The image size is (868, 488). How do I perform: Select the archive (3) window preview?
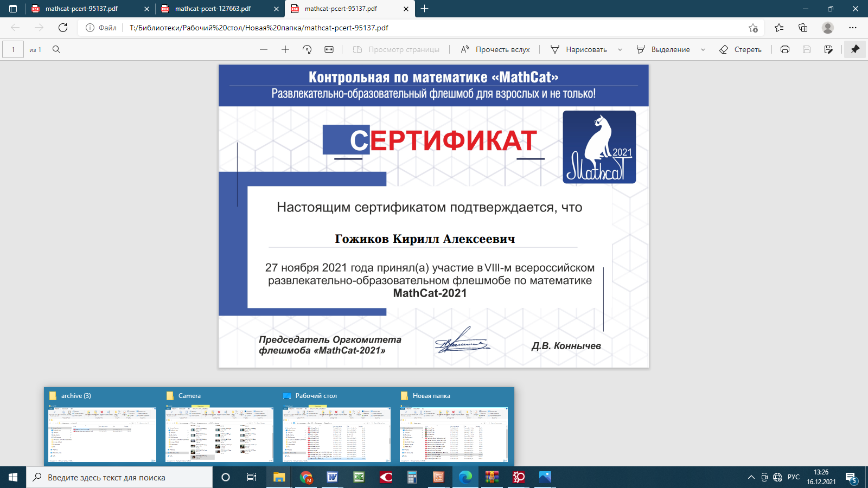[x=103, y=427]
